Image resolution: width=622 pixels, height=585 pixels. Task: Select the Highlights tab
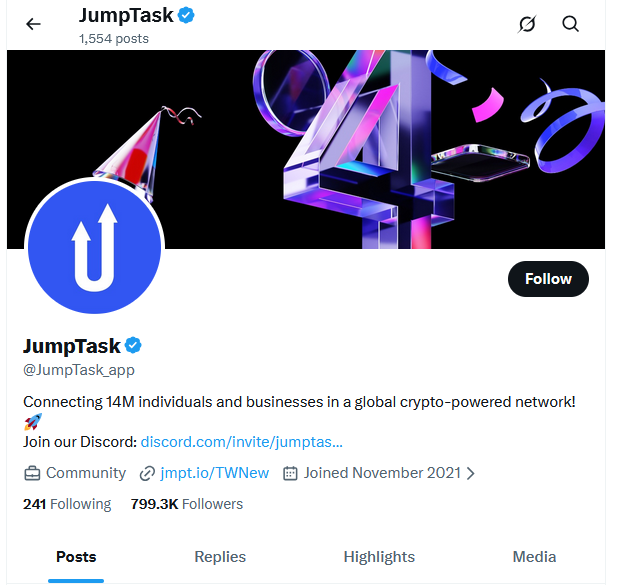379,557
